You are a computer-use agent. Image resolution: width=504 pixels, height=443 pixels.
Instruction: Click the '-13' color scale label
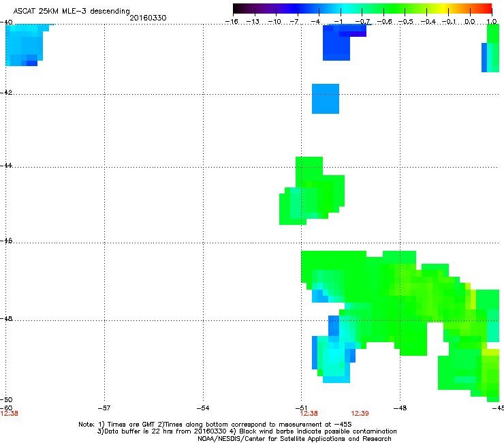click(253, 22)
